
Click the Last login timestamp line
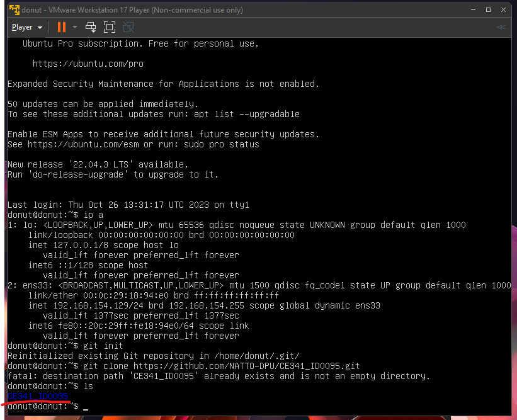tap(126, 205)
